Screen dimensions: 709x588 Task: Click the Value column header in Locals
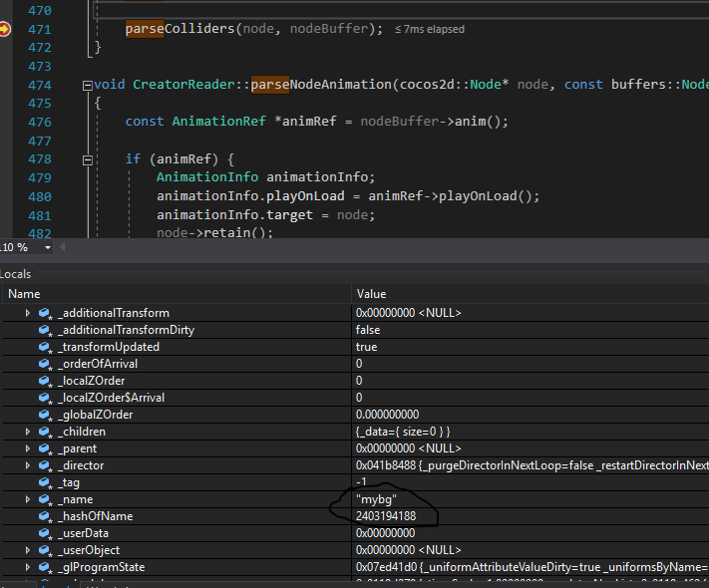(371, 294)
